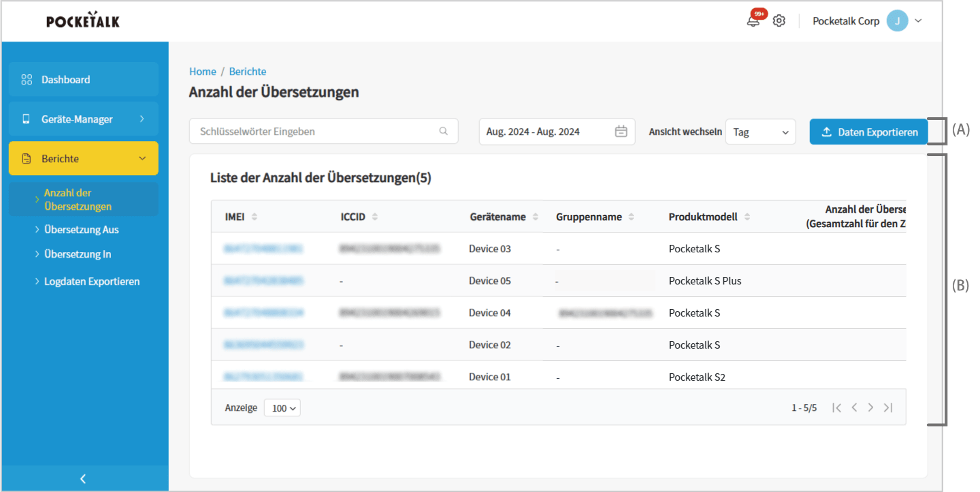Click the Übersetzung Aus chevron

coord(37,229)
